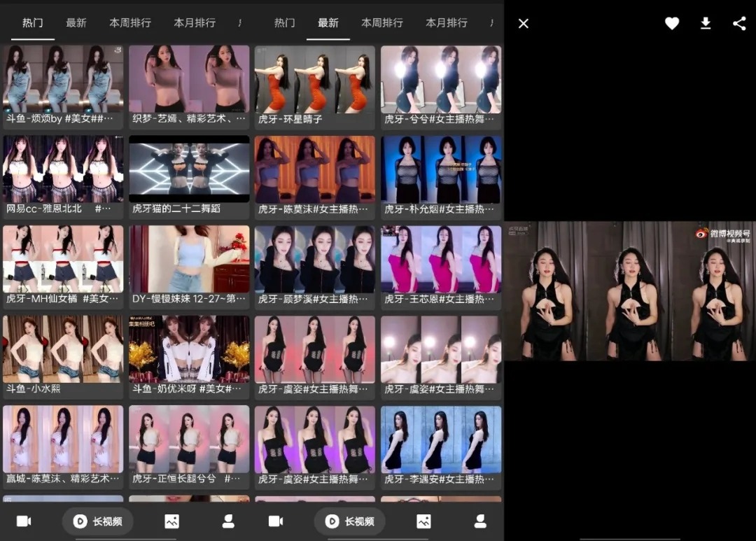
Task: Tap the picture gallery icon in the middle screen
Action: pos(423,521)
